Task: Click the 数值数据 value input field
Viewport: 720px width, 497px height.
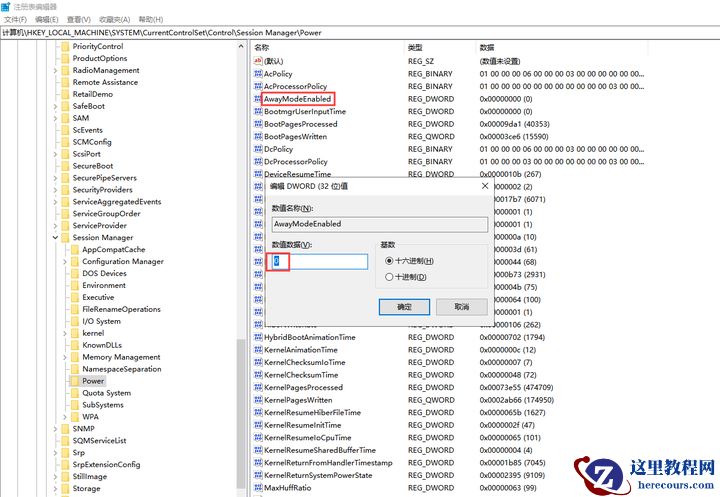Action: pyautogui.click(x=320, y=261)
